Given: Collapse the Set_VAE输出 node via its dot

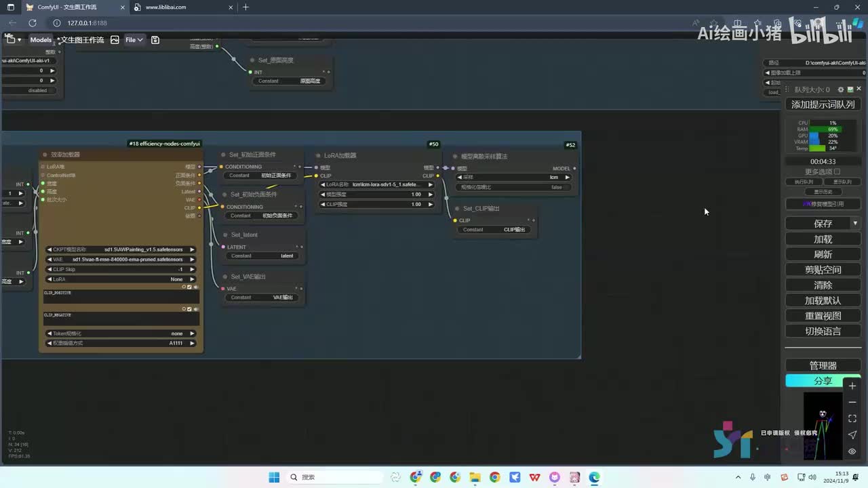Looking at the screenshot, I should (x=224, y=277).
